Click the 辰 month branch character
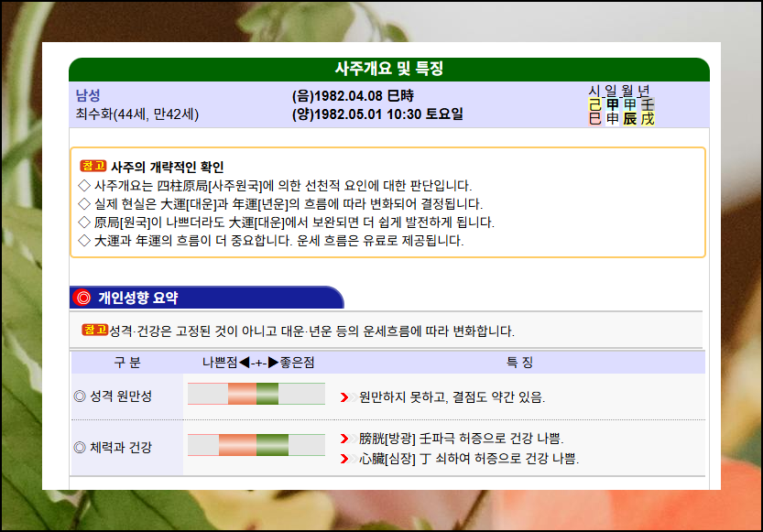Screen dimensions: 763x532 click(629, 118)
